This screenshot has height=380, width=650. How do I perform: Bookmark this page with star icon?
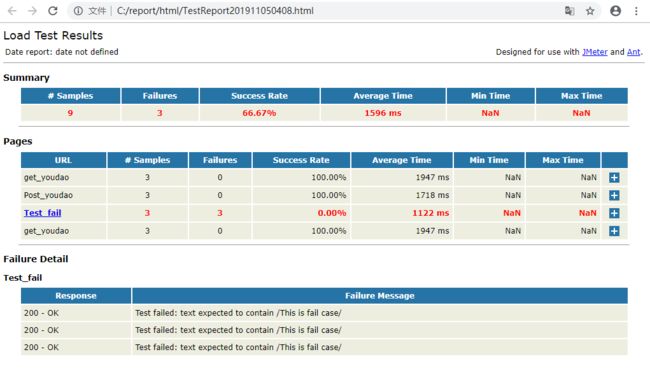(x=590, y=11)
